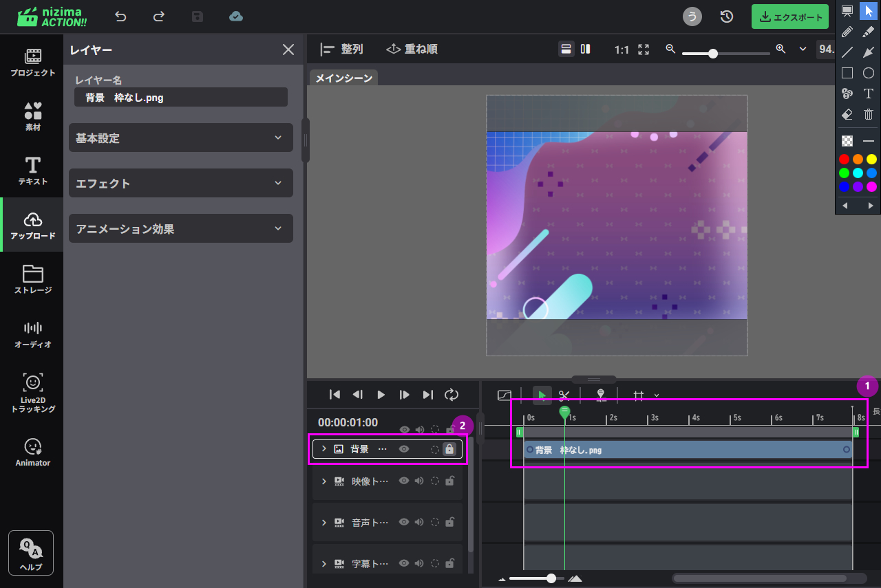Expand the 基本設定 section
This screenshot has height=588, width=881.
[181, 138]
